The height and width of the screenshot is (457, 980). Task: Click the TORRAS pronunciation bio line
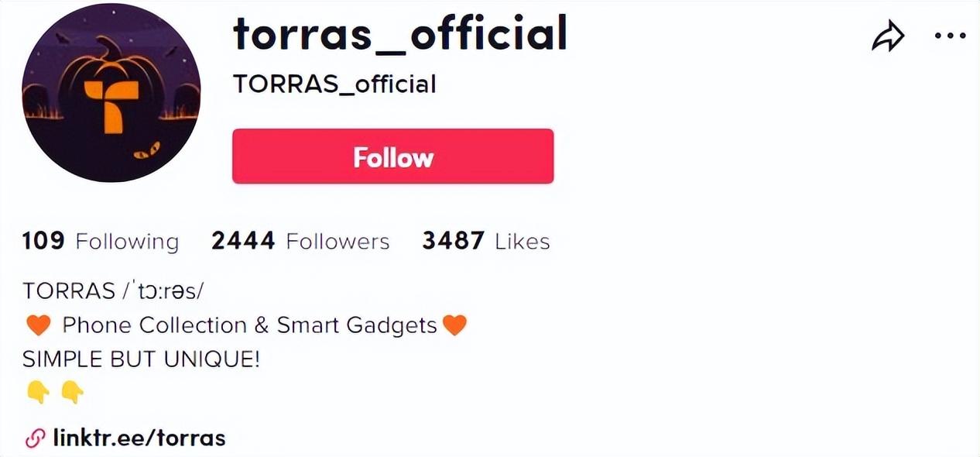(x=113, y=290)
